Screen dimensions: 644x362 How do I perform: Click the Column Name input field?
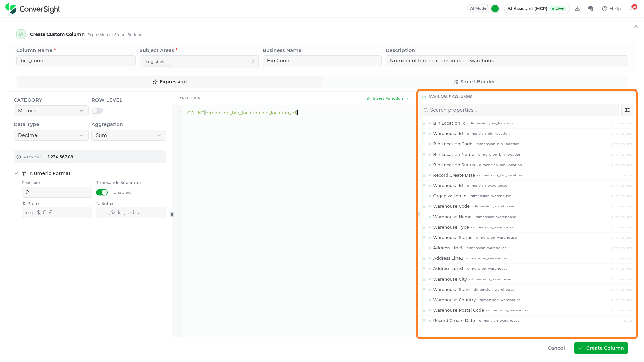click(76, 61)
